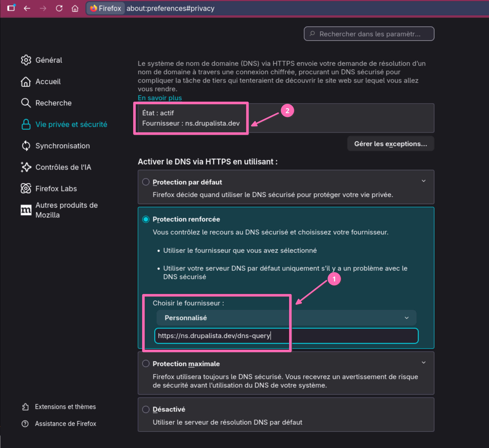This screenshot has height=448, width=489.
Task: Click the Contrôles de l'IA sparkle icon
Action: tap(26, 167)
